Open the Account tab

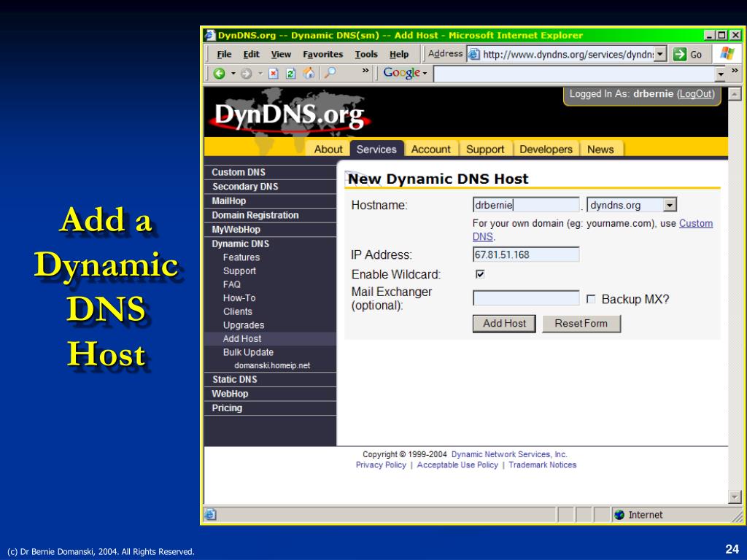430,149
